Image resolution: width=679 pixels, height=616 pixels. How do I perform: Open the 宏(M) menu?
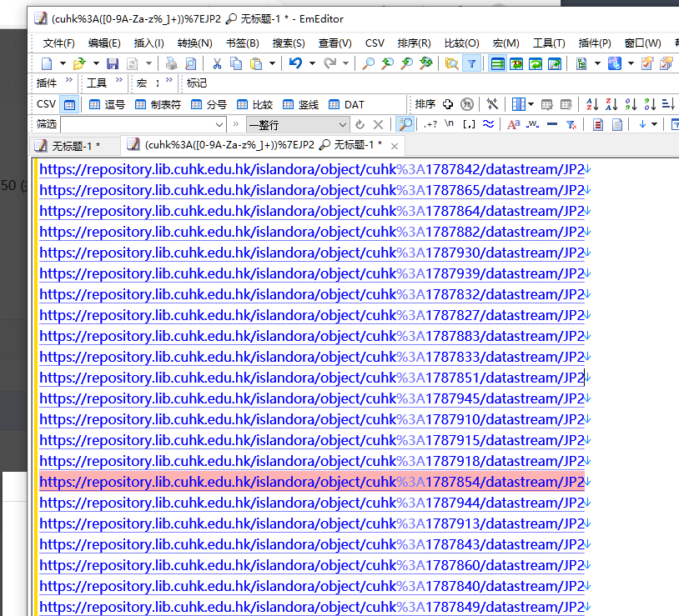[x=505, y=43]
